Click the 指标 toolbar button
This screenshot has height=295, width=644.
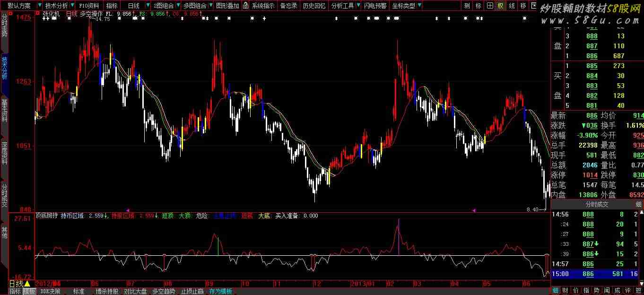tap(112, 6)
